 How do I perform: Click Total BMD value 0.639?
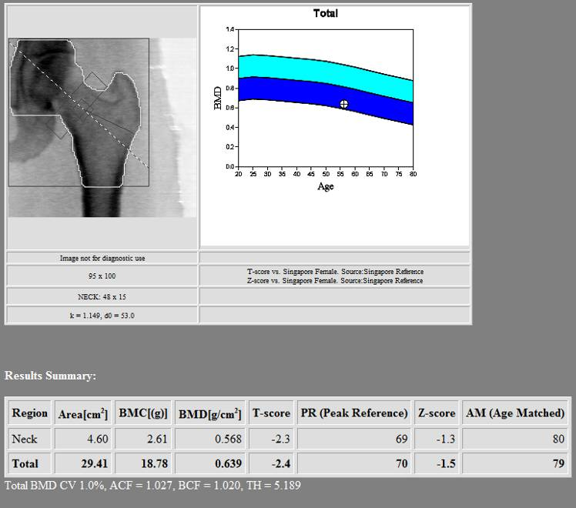pos(228,464)
